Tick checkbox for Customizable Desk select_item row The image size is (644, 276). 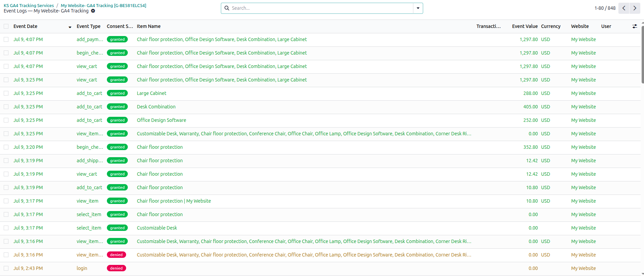pos(6,228)
